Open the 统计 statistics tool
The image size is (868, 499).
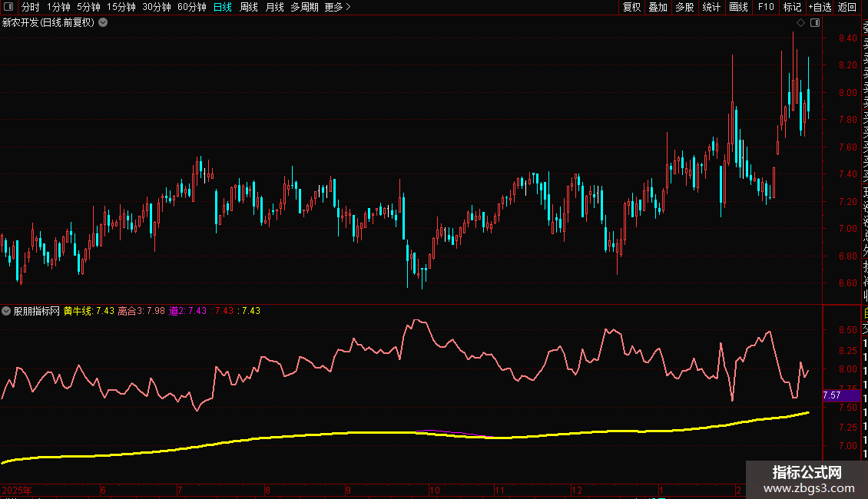tap(711, 7)
